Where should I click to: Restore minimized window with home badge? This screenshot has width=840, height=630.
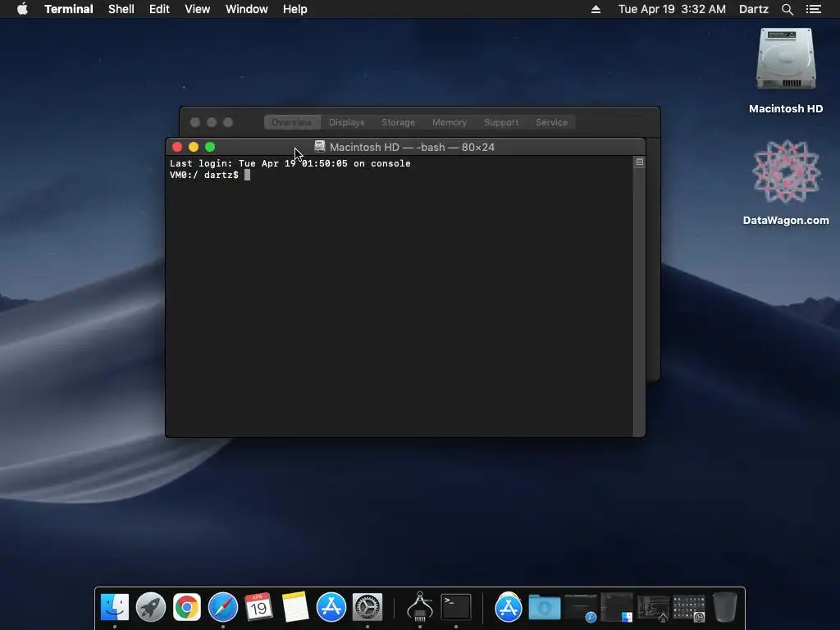(x=653, y=608)
